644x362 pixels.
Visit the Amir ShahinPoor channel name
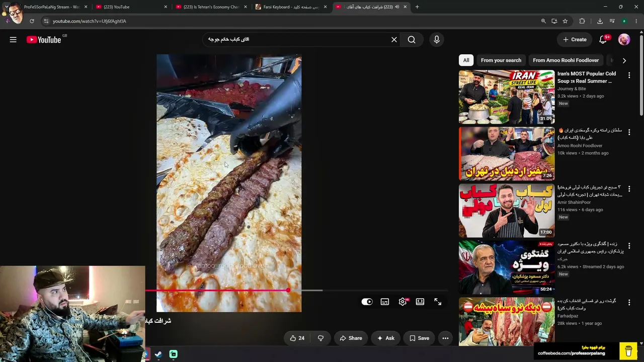(574, 203)
